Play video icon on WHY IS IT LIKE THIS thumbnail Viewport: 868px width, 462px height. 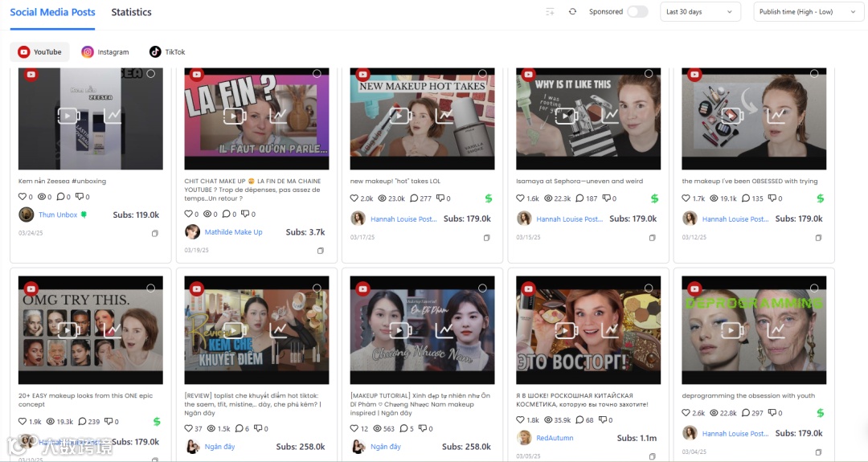tap(567, 116)
